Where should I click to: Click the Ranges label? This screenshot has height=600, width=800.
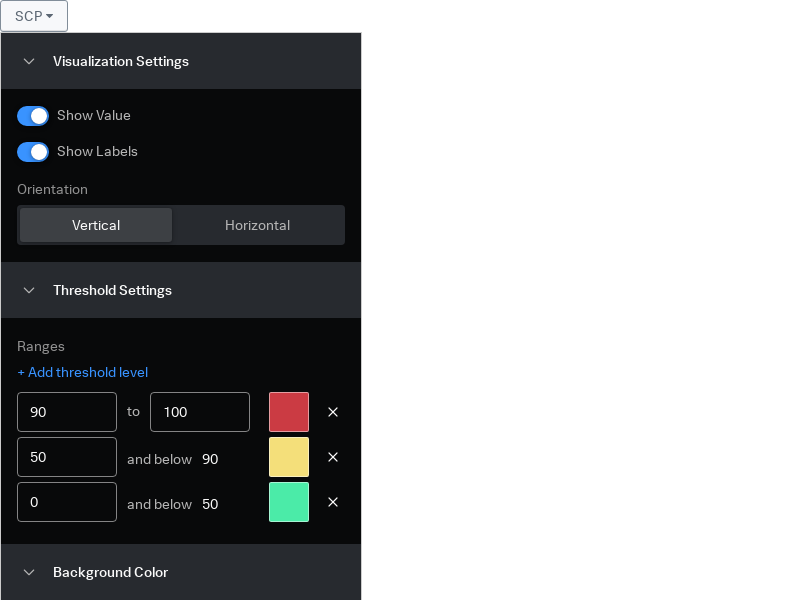(x=41, y=346)
